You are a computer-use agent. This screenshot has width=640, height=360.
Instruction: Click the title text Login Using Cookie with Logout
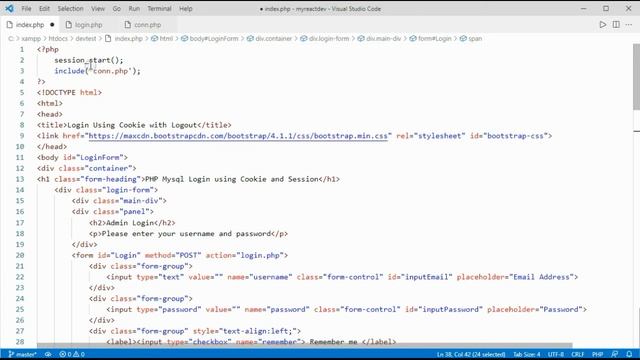point(132,125)
